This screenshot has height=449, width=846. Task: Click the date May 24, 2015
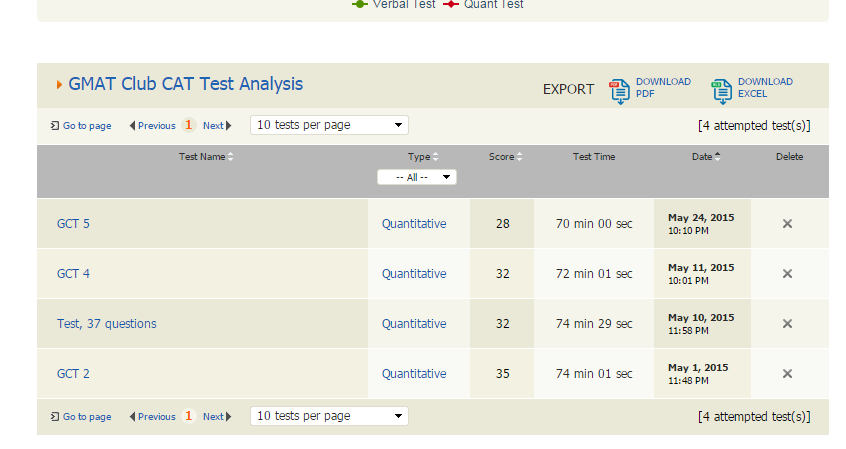click(701, 217)
